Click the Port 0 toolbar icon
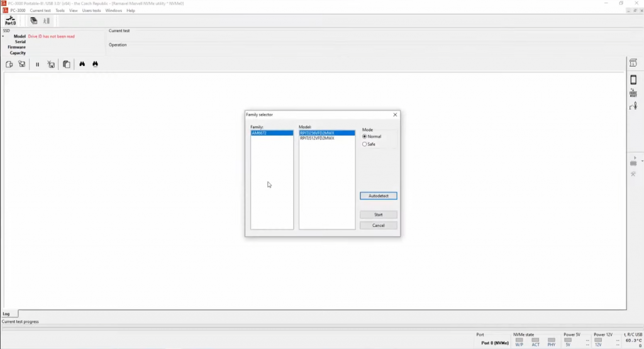Screen dimensions: 644x349 click(10, 21)
